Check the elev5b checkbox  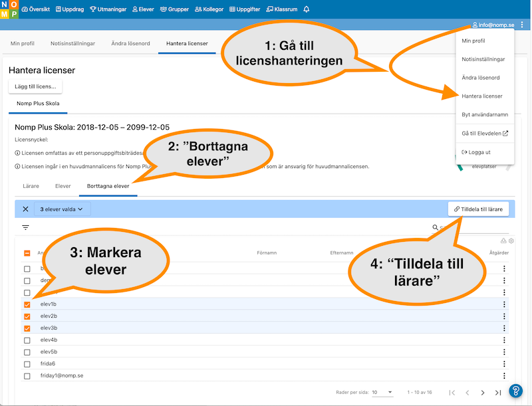tap(27, 352)
